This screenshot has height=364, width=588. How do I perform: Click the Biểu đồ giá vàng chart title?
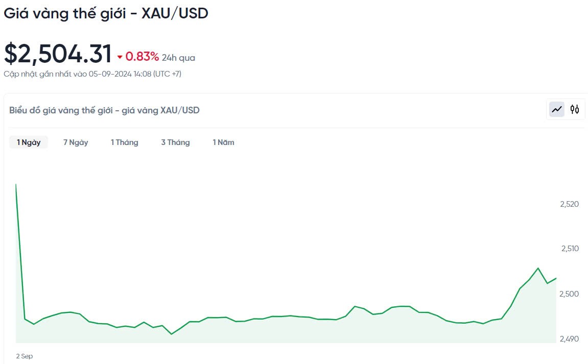[x=104, y=110]
